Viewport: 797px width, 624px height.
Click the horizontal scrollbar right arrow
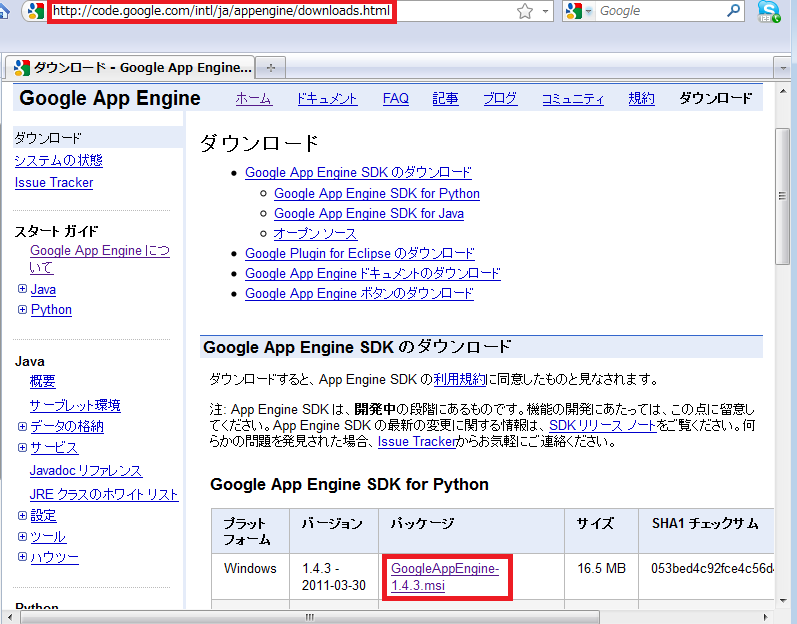[765, 617]
